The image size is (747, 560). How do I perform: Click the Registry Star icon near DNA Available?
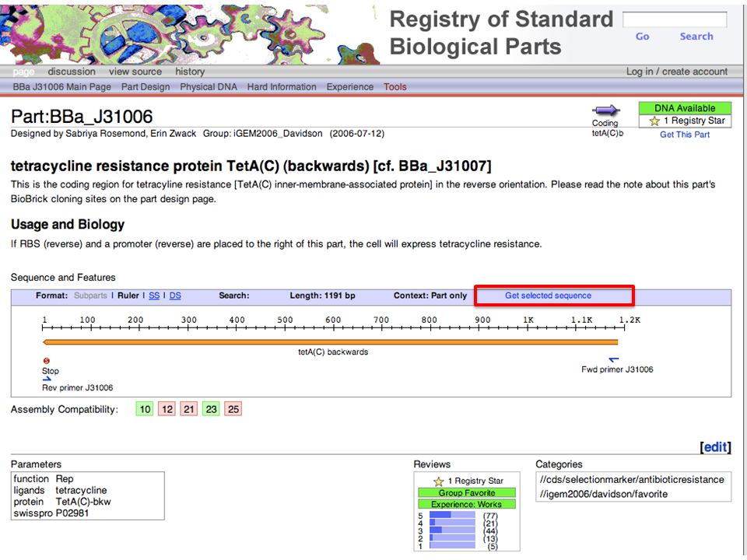point(654,121)
